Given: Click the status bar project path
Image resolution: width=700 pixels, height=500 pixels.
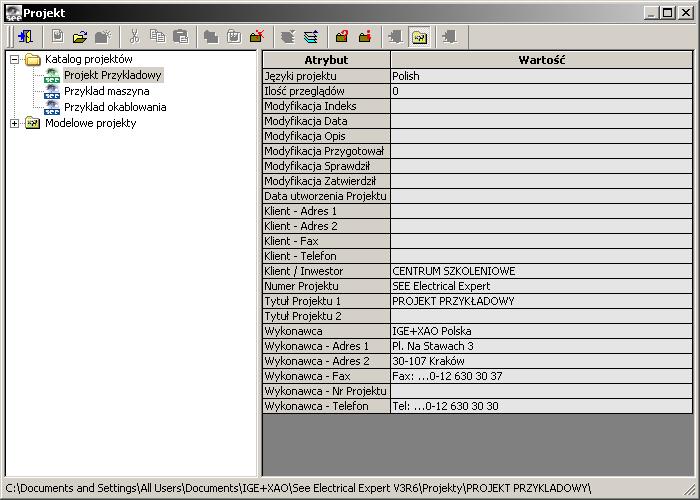Looking at the screenshot, I should [298, 488].
